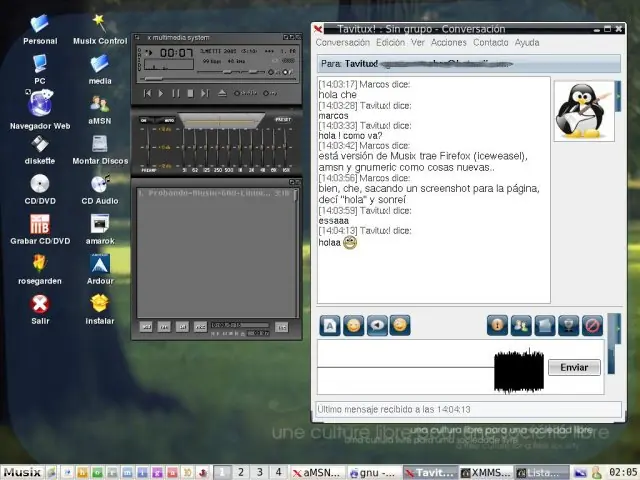The image size is (640, 480).
Task: Click the play button in XMMS
Action: [x=161, y=93]
